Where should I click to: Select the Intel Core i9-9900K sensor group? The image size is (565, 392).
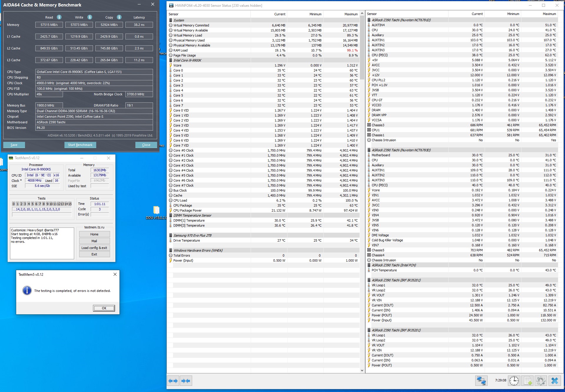[187, 60]
